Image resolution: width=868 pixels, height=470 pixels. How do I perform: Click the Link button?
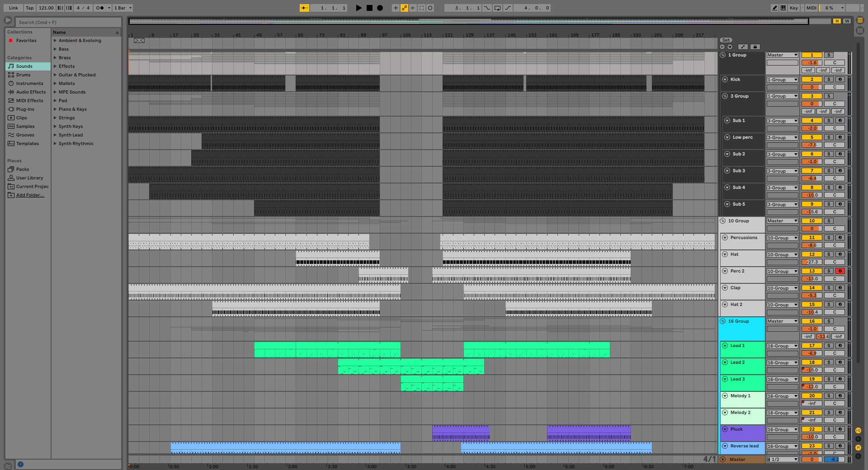pyautogui.click(x=14, y=8)
